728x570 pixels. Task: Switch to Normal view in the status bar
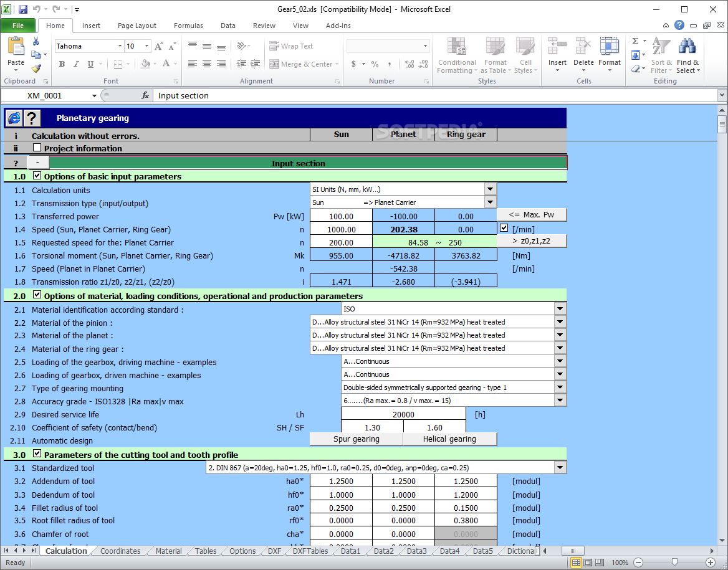coord(576,563)
